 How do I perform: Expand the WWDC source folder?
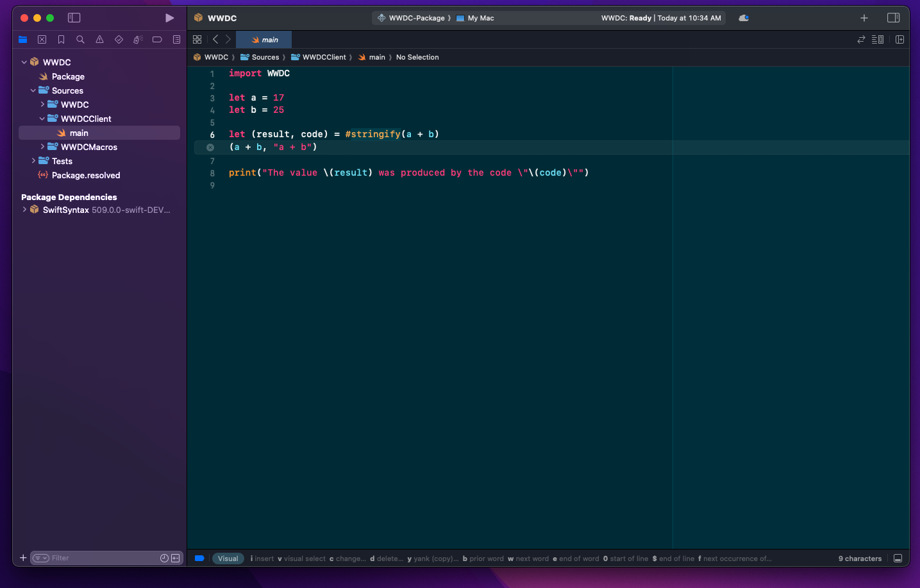[x=42, y=105]
